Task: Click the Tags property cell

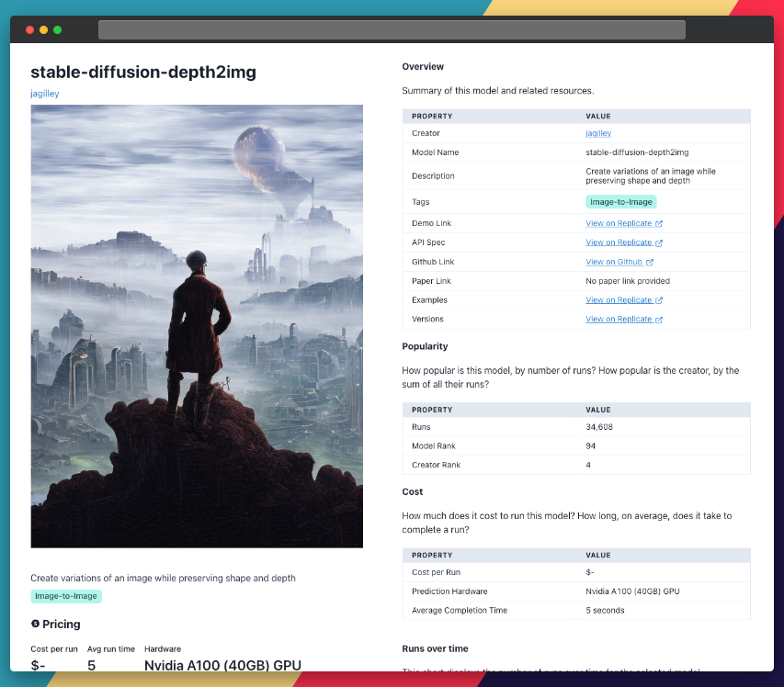Action: click(x=490, y=202)
